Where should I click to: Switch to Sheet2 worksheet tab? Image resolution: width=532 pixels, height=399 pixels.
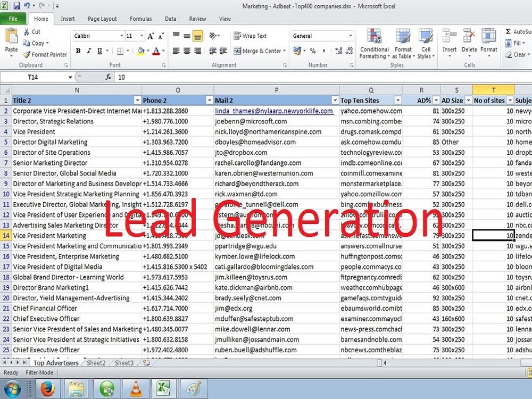click(x=96, y=363)
